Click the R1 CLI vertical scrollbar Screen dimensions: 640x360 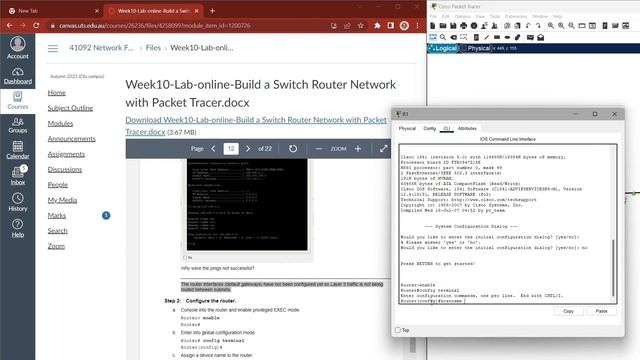(613, 268)
